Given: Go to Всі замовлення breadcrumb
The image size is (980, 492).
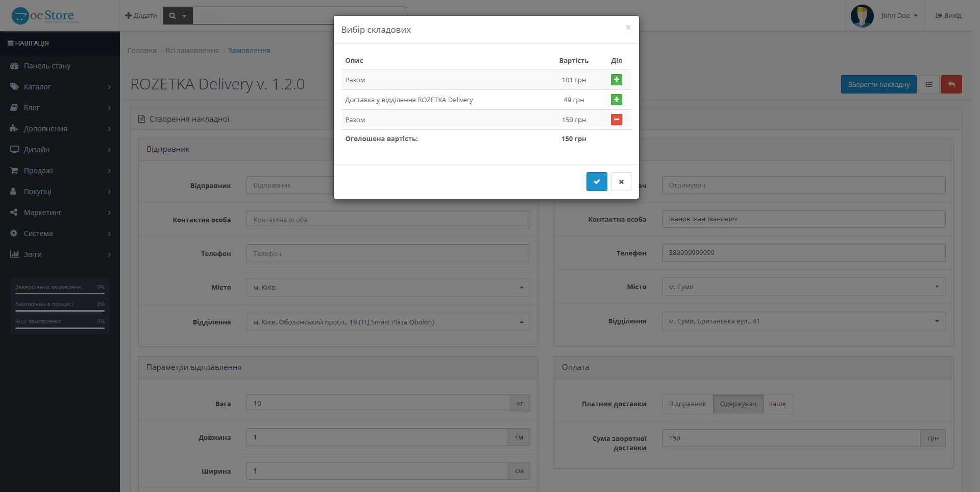Looking at the screenshot, I should click(192, 51).
